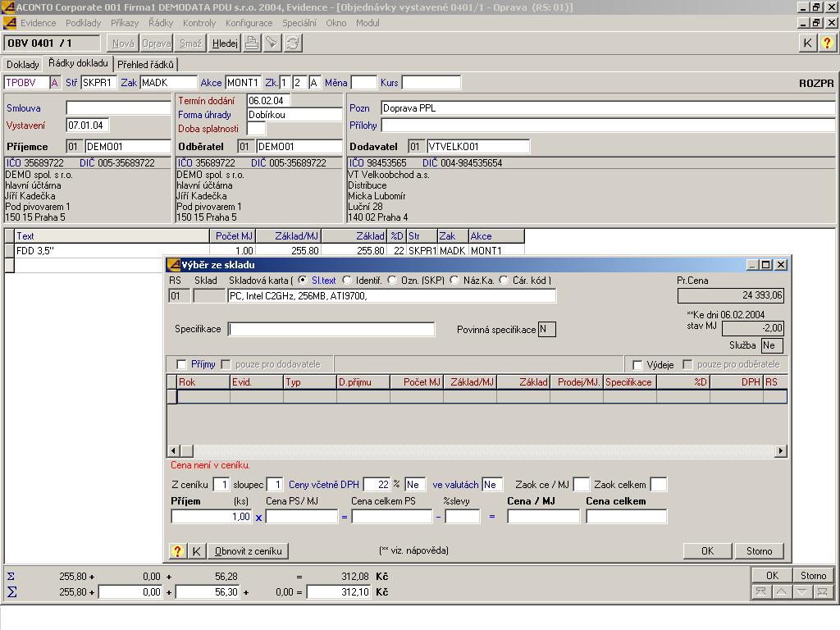Viewport: 840px width, 630px height.
Task: Jump to last record navigation arrow
Action: (823, 591)
